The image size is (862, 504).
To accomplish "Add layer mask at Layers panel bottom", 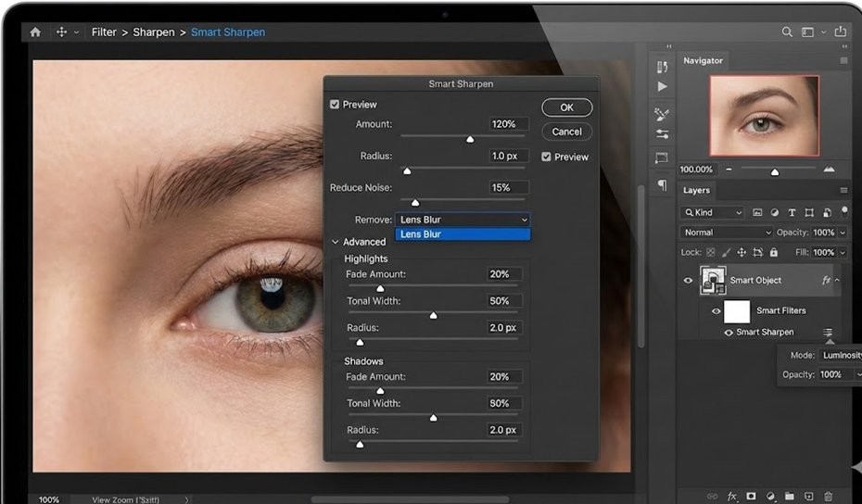I will pos(751,497).
